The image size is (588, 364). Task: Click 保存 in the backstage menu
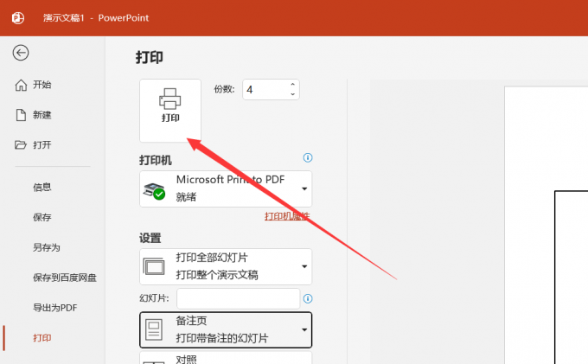point(42,217)
